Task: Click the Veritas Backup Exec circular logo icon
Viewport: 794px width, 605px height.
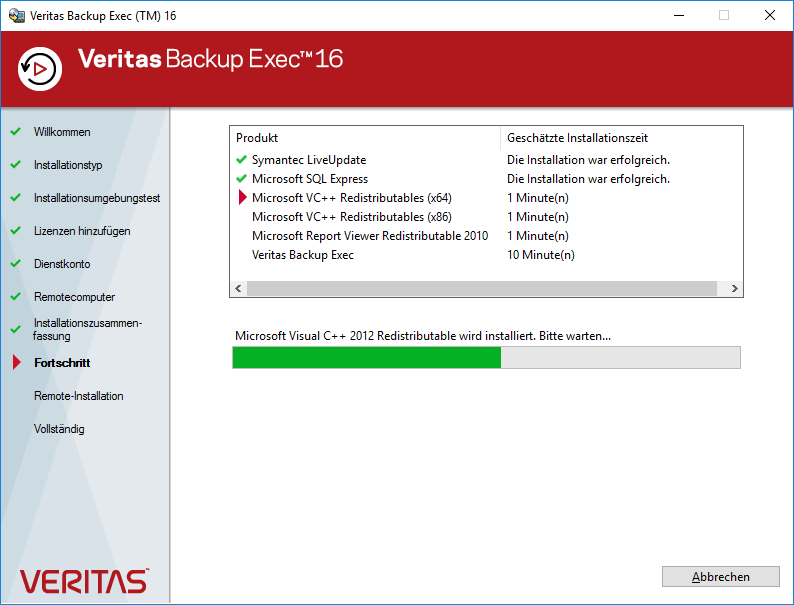Action: coord(40,68)
